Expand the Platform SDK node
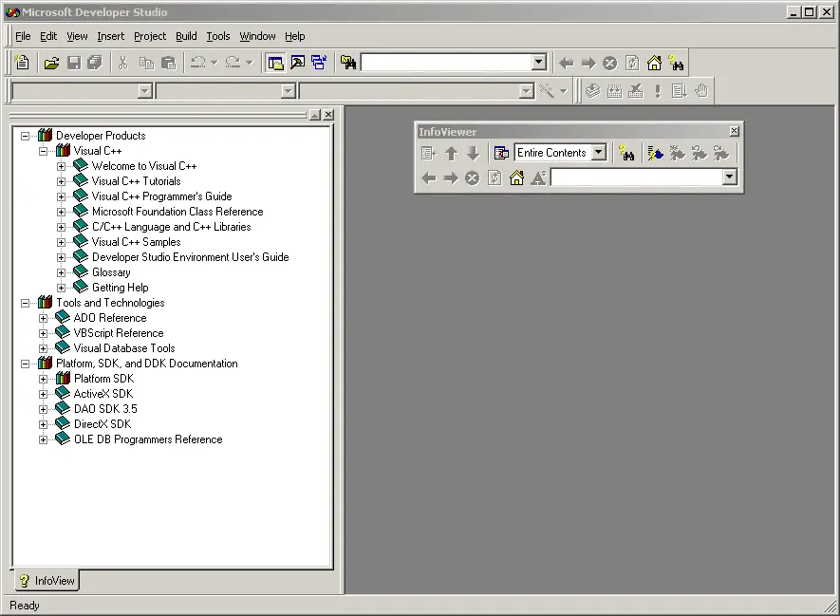Screen dimensions: 840x616 point(43,380)
